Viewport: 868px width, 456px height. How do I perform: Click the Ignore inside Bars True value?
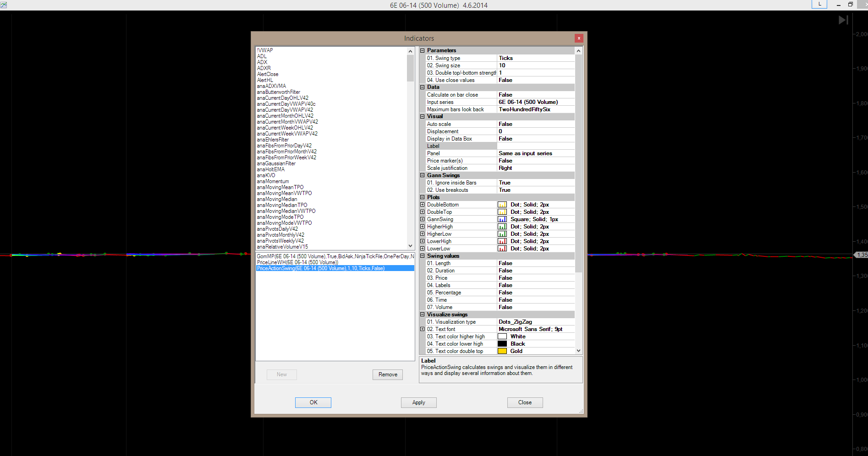[536, 183]
